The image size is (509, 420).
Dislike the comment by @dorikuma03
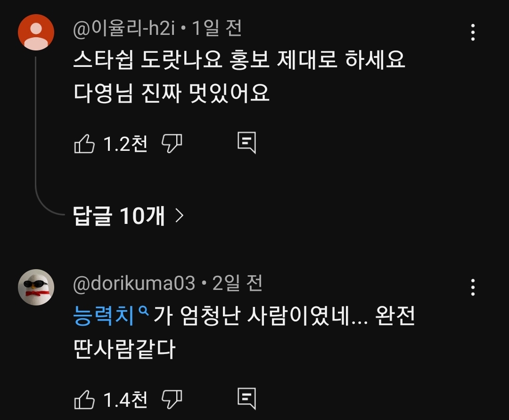pos(172,400)
